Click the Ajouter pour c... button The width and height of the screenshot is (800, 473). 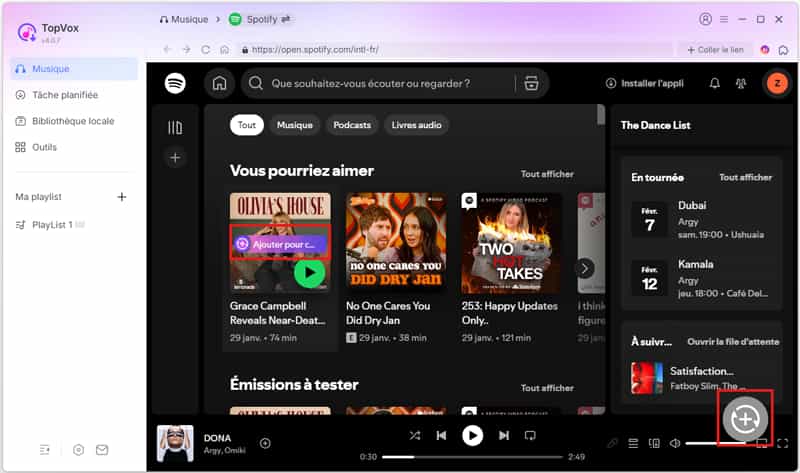tap(280, 244)
